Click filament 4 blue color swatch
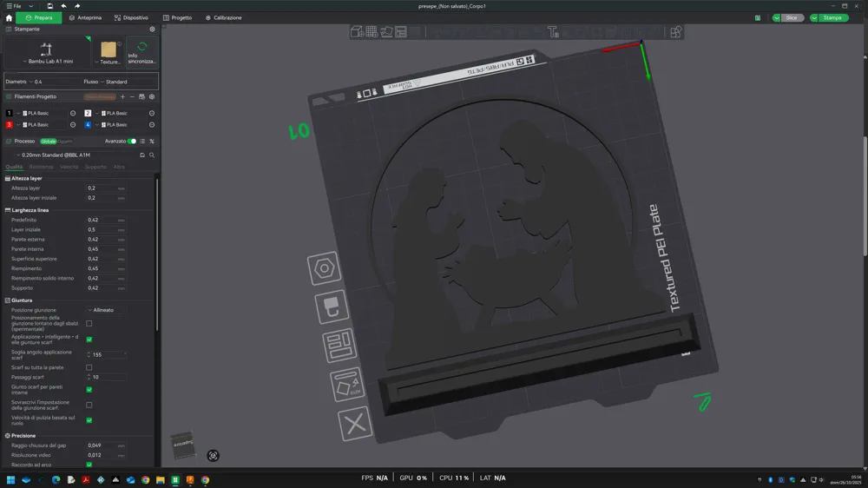The image size is (868, 488). (88, 125)
